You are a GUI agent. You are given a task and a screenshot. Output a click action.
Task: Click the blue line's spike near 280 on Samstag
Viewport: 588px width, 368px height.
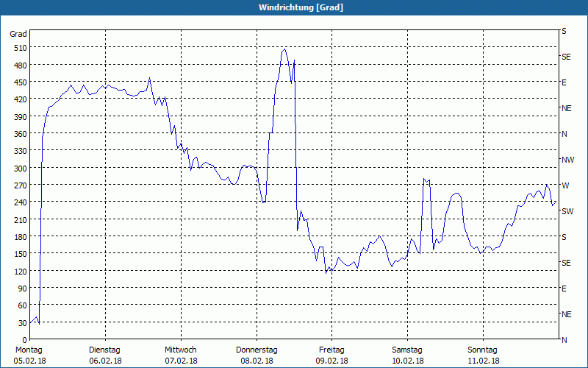click(424, 179)
